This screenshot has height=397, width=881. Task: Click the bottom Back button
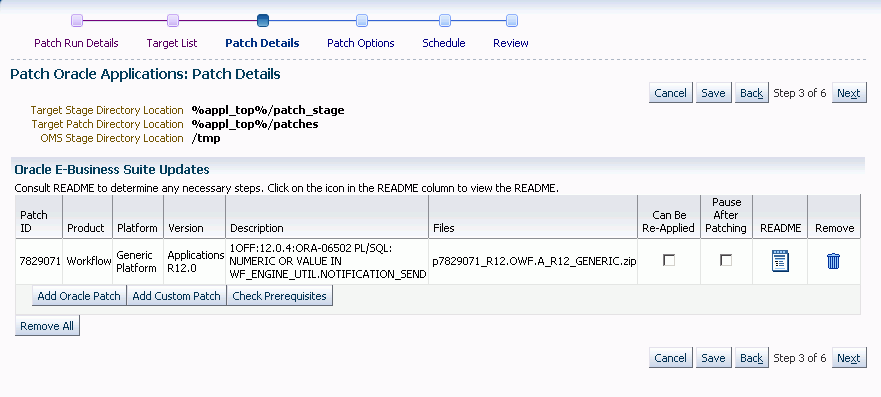point(751,358)
